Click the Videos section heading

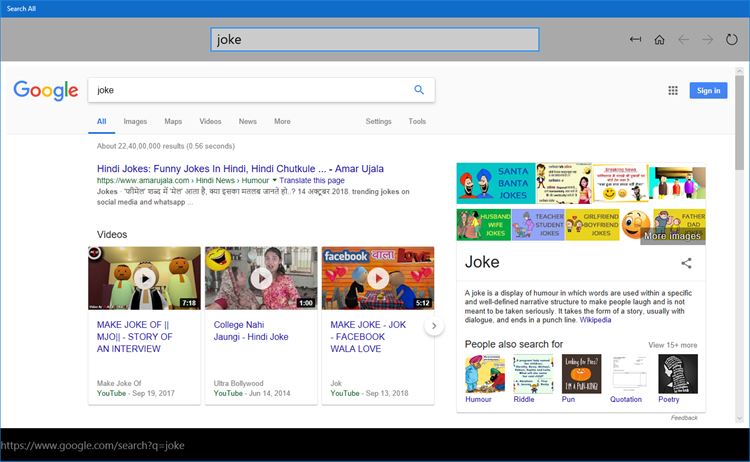coord(112,234)
